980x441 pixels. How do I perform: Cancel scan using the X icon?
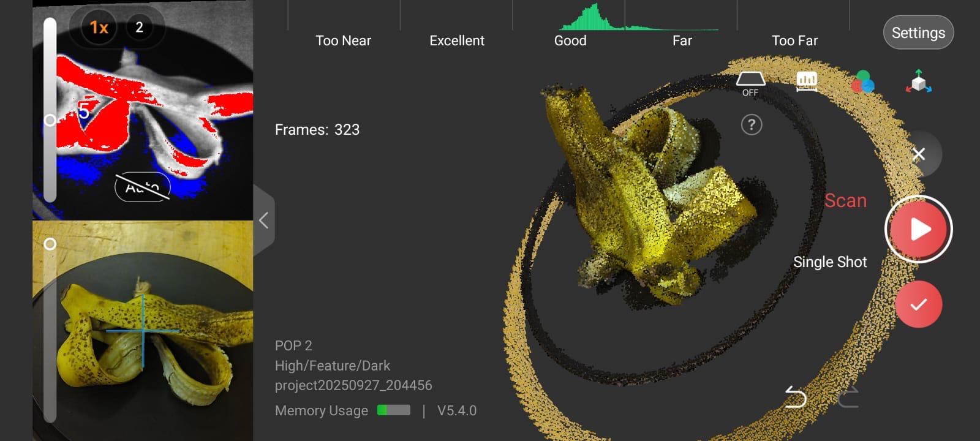coord(918,154)
